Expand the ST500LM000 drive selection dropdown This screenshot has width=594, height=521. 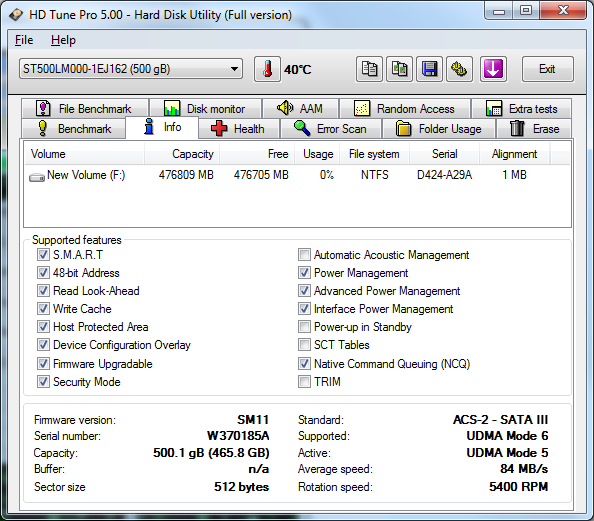tap(235, 69)
